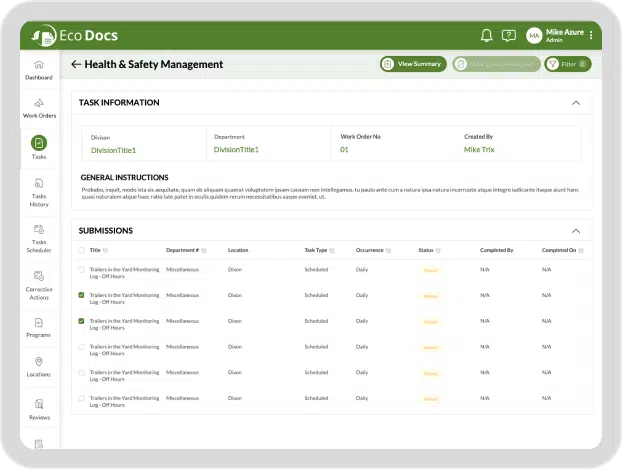
Task: Uncheck the second submission row checkbox
Action: click(x=81, y=296)
